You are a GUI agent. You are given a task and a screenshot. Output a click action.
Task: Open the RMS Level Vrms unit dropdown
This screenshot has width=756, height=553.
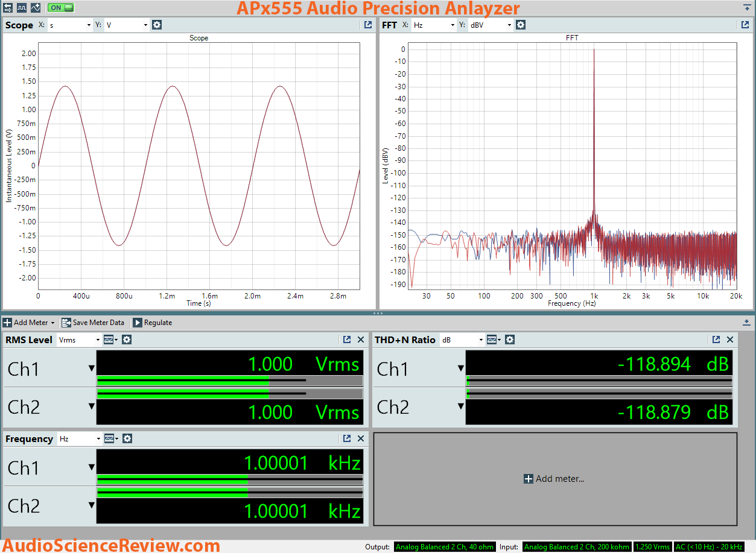pos(79,340)
